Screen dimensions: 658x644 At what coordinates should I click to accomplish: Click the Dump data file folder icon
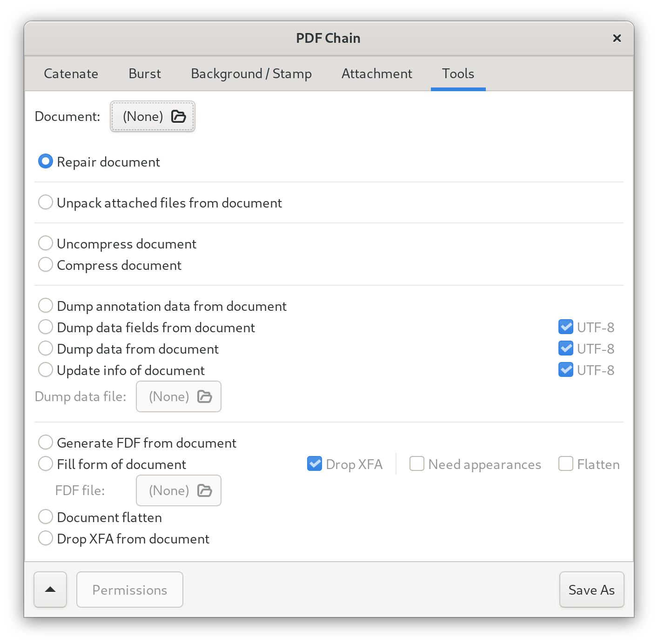205,396
